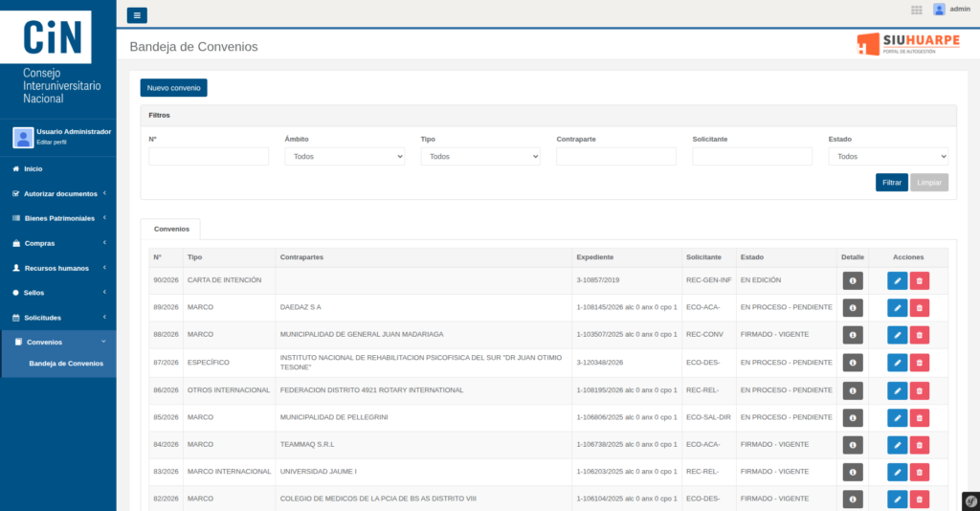Open the Tipo filter dropdown

(480, 156)
